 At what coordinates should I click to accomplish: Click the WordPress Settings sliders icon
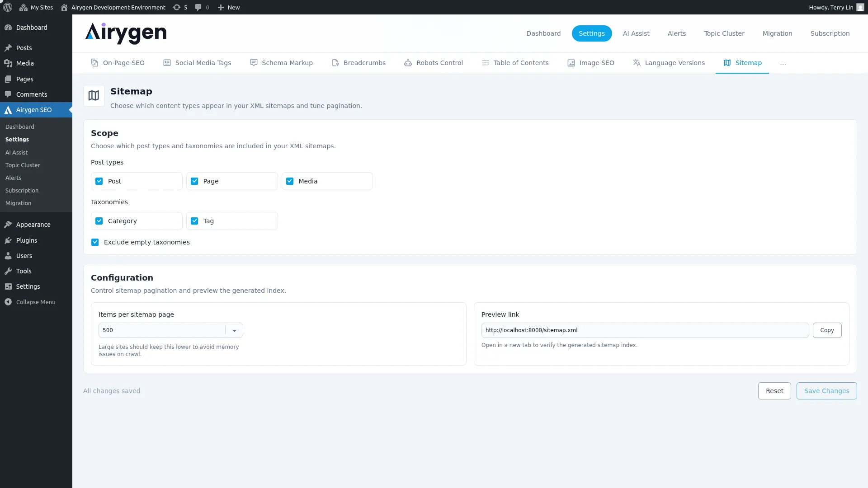coord(8,286)
